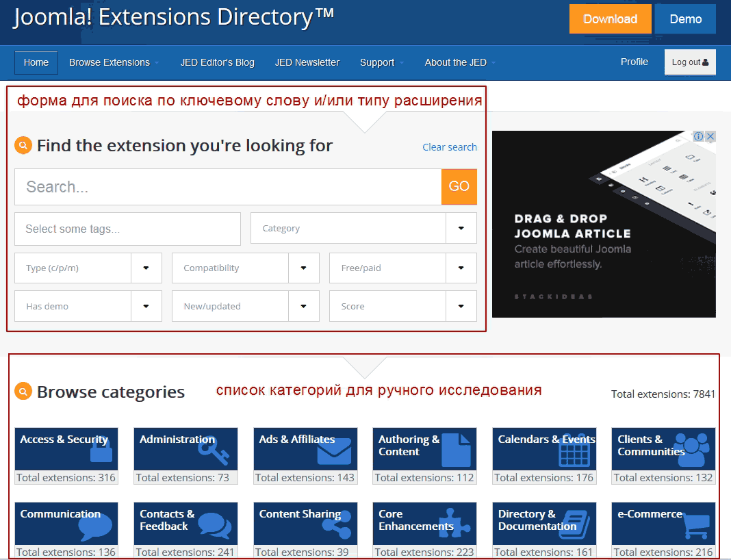Open the Communication category name
The image size is (731, 560).
pyautogui.click(x=60, y=514)
